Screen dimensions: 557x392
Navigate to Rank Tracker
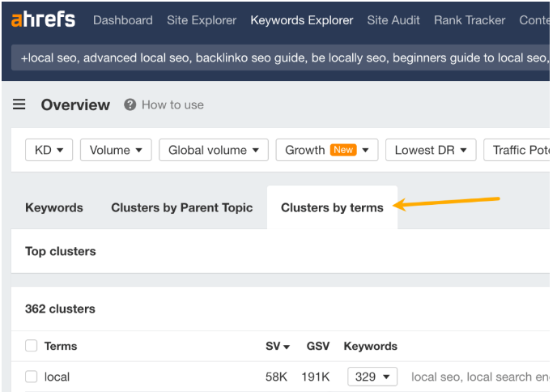[x=470, y=20]
